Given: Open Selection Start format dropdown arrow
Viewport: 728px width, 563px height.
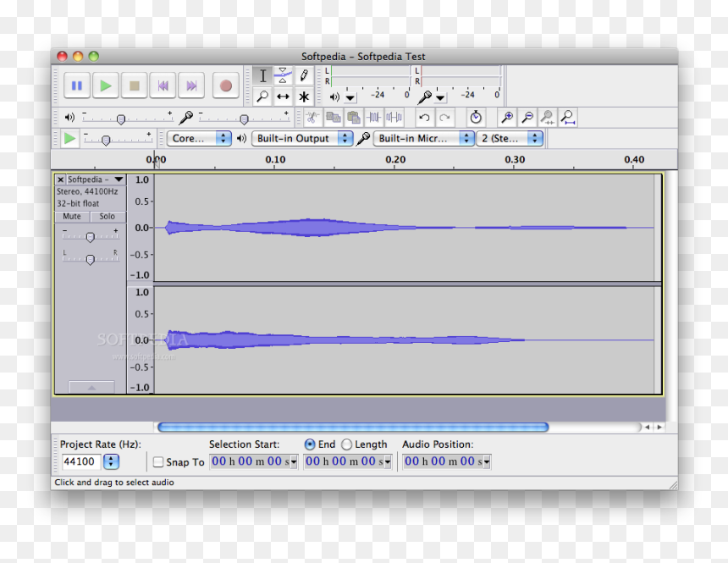Looking at the screenshot, I should point(295,462).
